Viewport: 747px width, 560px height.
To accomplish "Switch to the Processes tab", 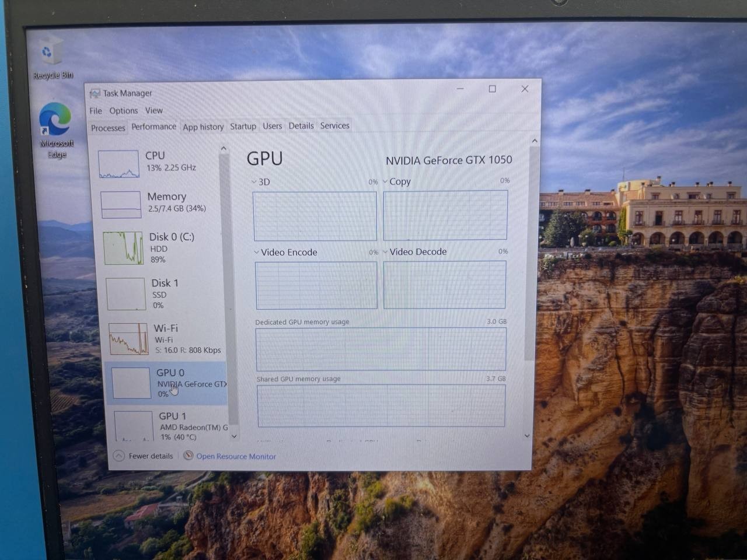I will 108,128.
